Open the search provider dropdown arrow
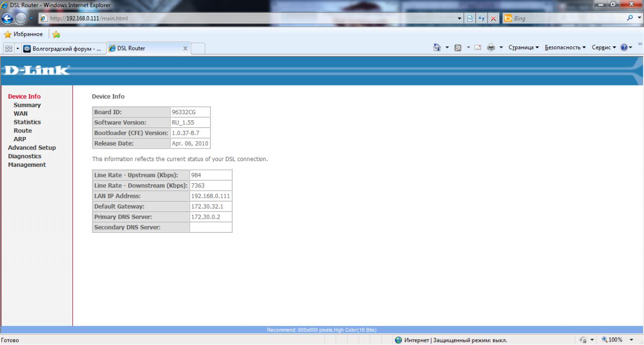The width and height of the screenshot is (644, 345). coord(639,19)
